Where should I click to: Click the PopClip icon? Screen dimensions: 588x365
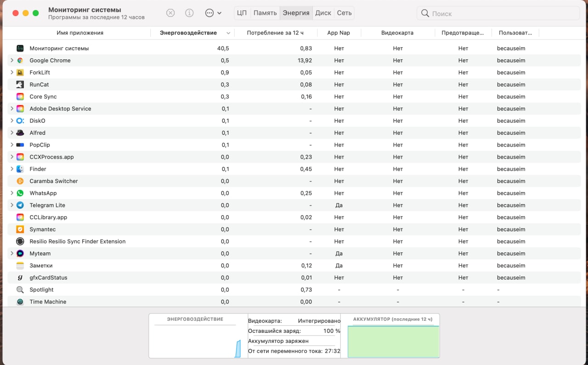(x=20, y=145)
